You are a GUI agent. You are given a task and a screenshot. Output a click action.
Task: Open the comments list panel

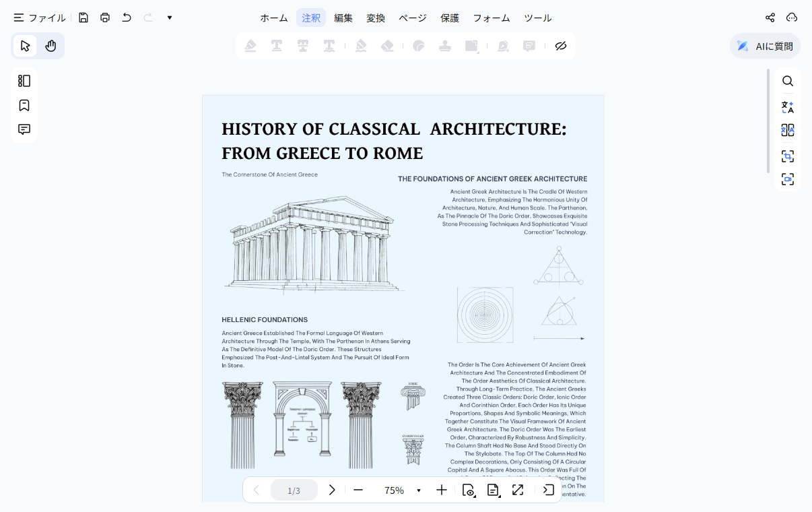(x=24, y=129)
